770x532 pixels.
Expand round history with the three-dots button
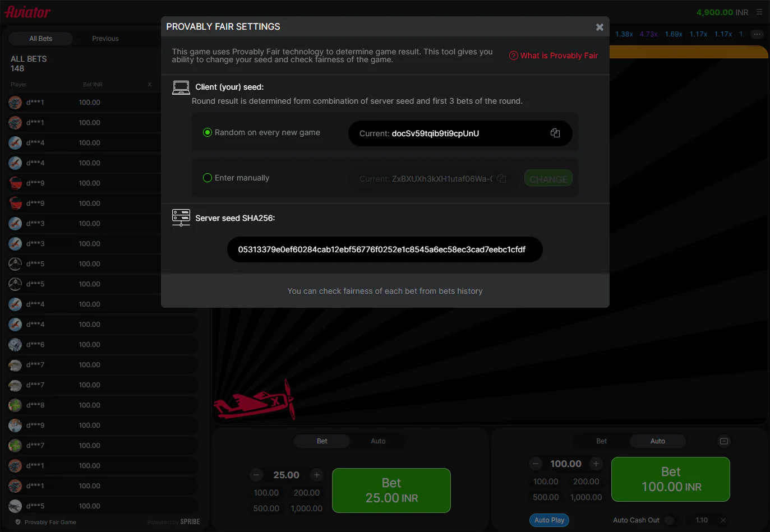757,34
